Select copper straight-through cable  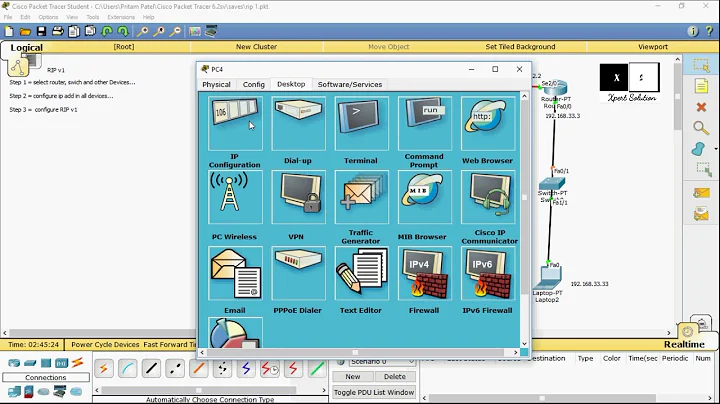pos(152,368)
